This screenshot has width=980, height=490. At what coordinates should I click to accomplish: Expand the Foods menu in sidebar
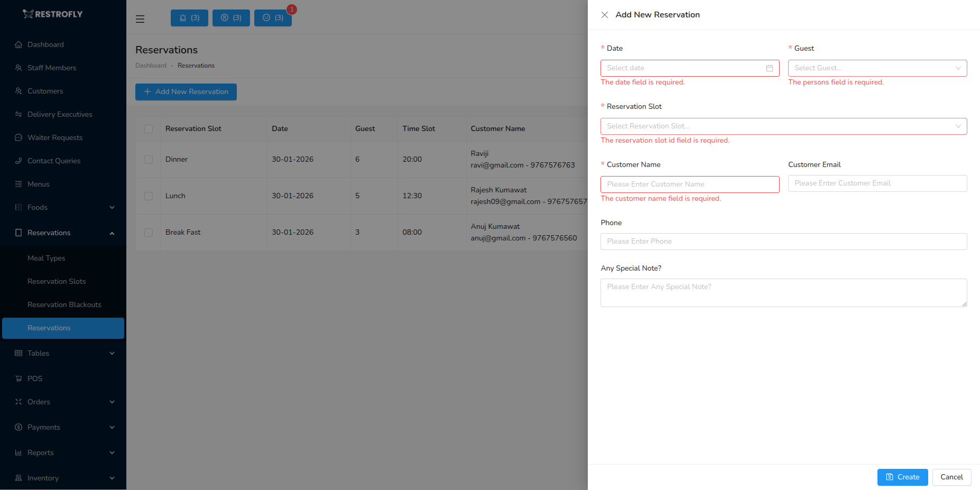pos(63,207)
